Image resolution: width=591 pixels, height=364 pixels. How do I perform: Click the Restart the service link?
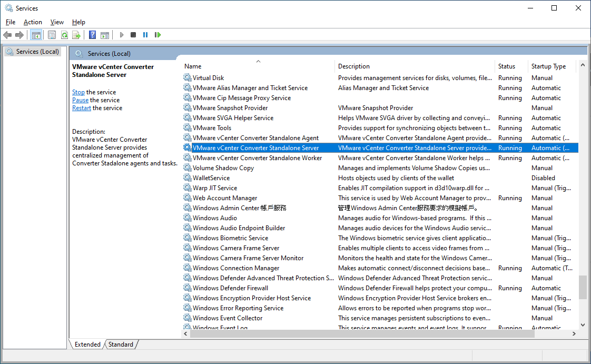tap(82, 108)
